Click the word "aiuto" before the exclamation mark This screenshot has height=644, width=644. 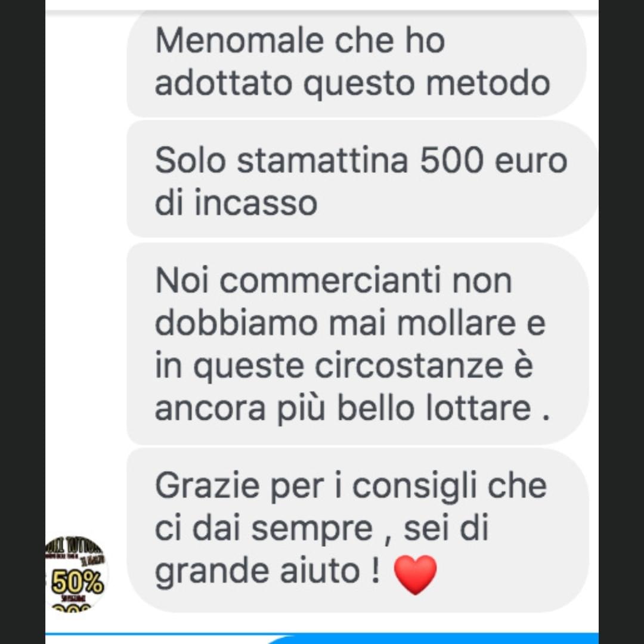point(320,570)
